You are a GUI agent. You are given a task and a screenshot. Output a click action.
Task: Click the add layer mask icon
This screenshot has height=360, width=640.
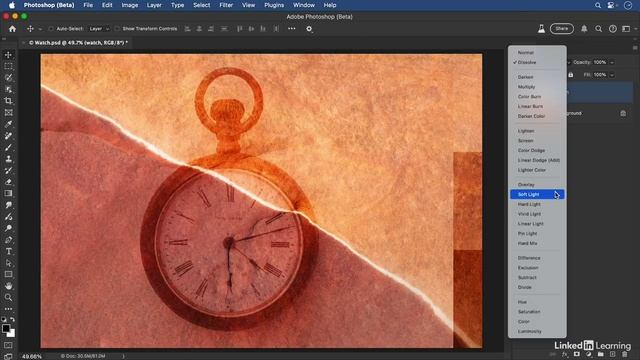(x=577, y=355)
